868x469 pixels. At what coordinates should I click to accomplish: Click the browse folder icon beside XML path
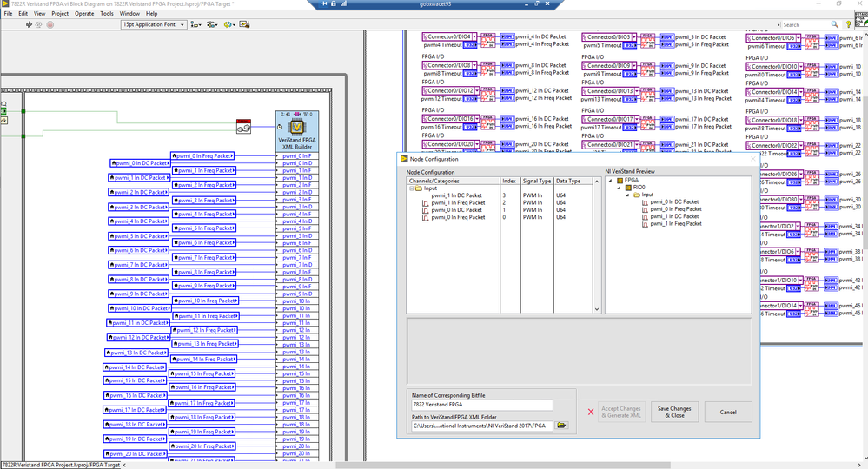(561, 426)
